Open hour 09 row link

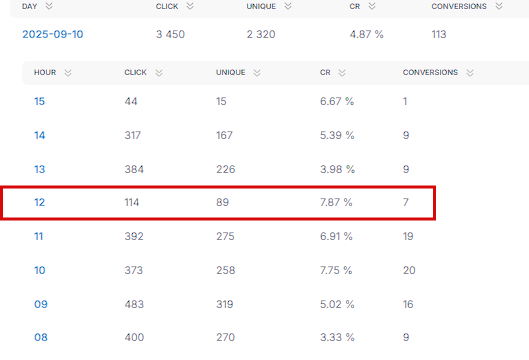coord(41,304)
